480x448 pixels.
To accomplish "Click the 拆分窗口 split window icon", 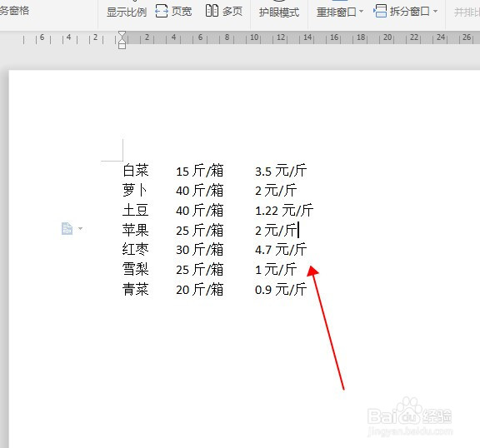I will tap(380, 12).
